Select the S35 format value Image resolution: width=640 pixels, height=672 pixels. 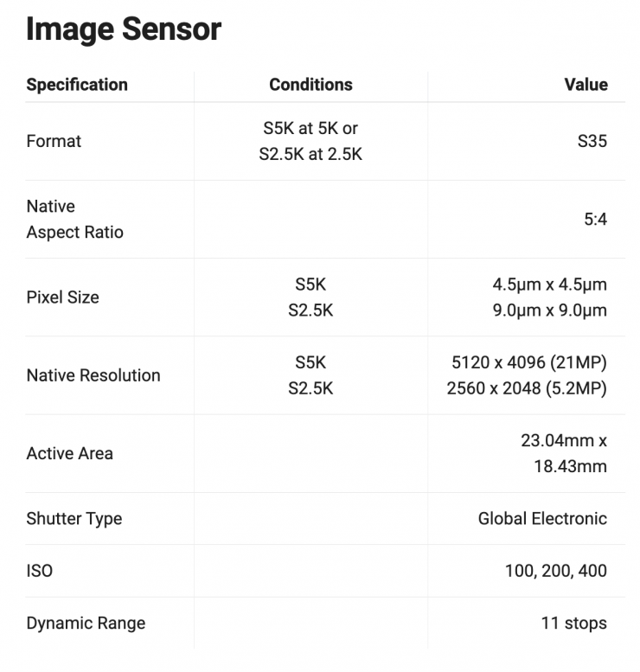click(592, 141)
